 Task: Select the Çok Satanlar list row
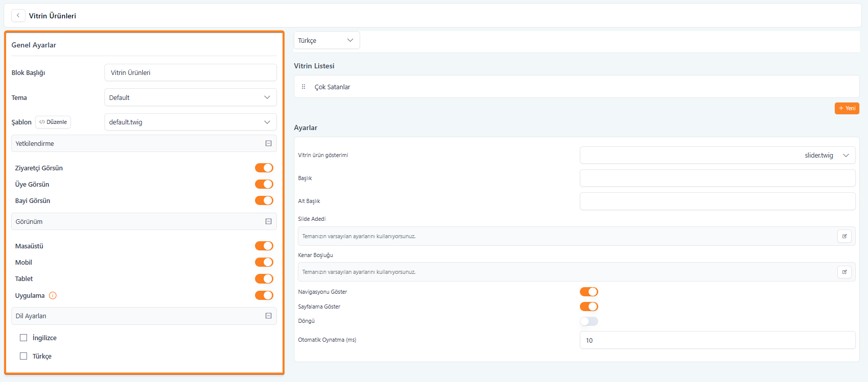click(577, 87)
